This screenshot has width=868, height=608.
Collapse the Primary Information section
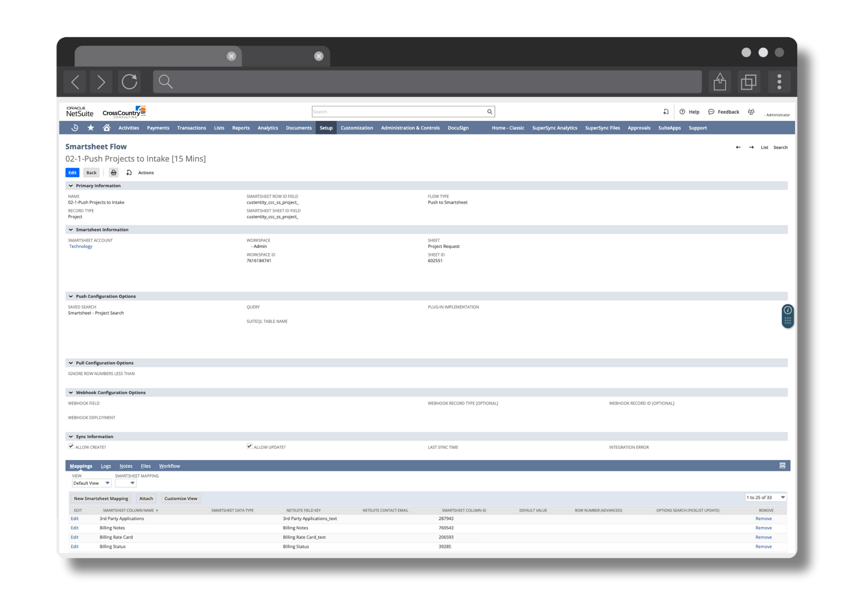tap(71, 185)
